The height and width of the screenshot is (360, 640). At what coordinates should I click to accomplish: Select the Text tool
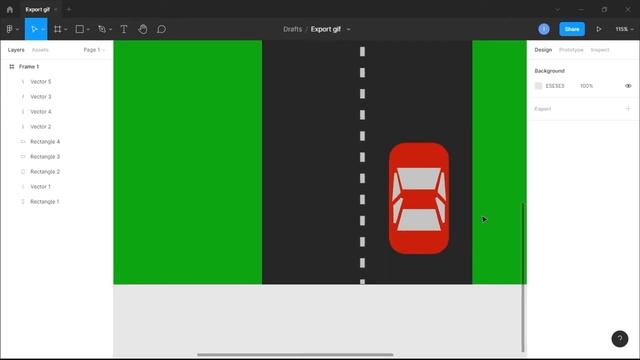[124, 29]
